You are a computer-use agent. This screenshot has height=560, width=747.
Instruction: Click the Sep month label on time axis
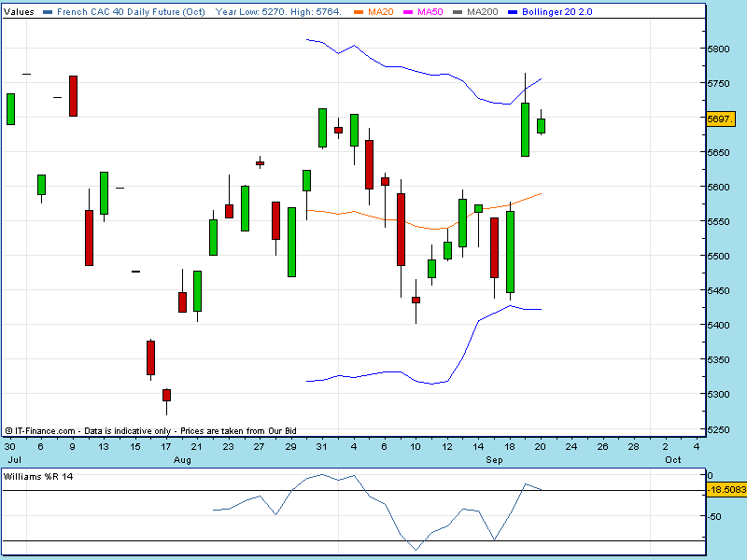(494, 460)
